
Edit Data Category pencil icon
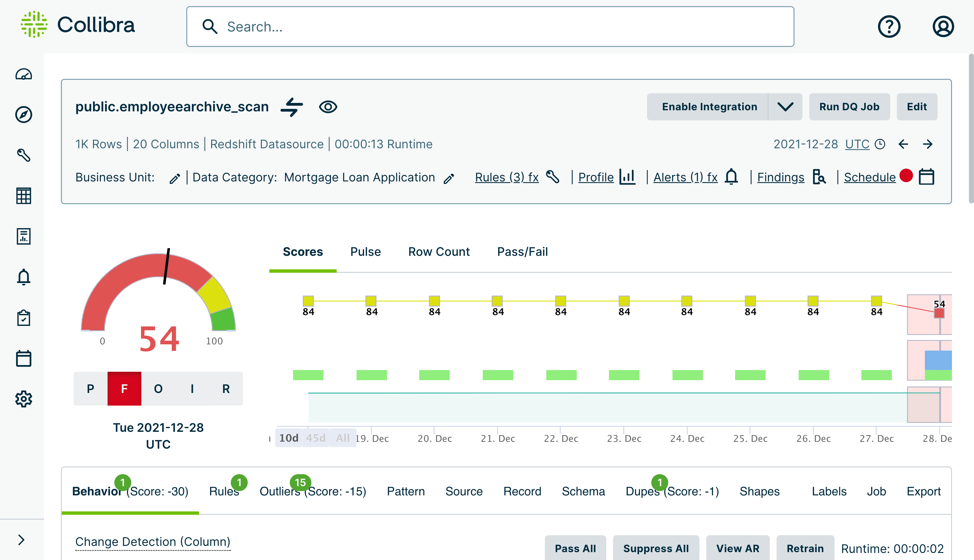449,178
